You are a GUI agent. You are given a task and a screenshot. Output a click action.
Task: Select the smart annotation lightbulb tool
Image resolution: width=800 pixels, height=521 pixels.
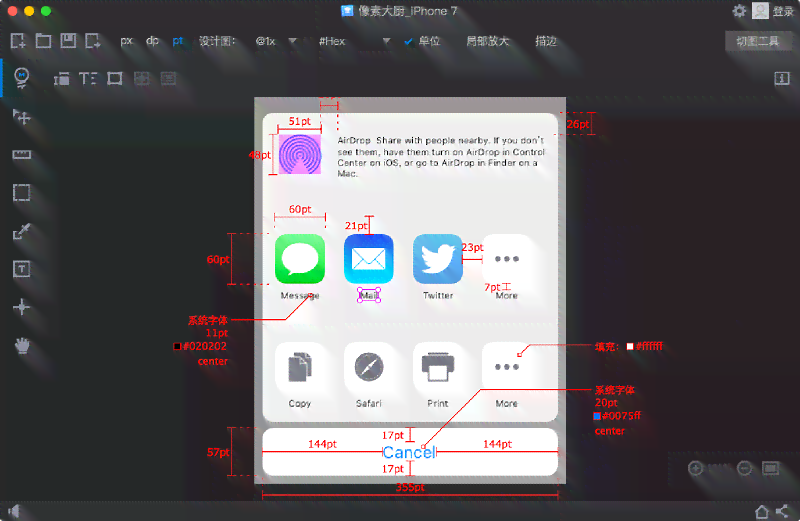click(21, 78)
